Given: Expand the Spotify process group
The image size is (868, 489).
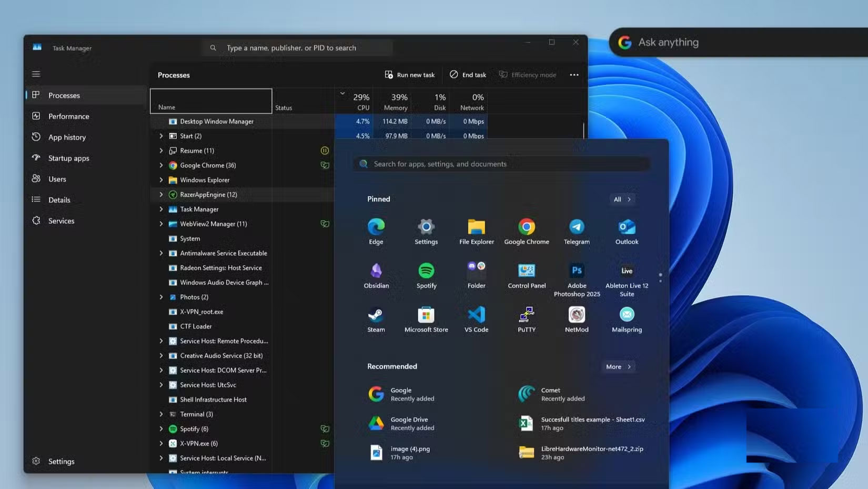Looking at the screenshot, I should 161,428.
